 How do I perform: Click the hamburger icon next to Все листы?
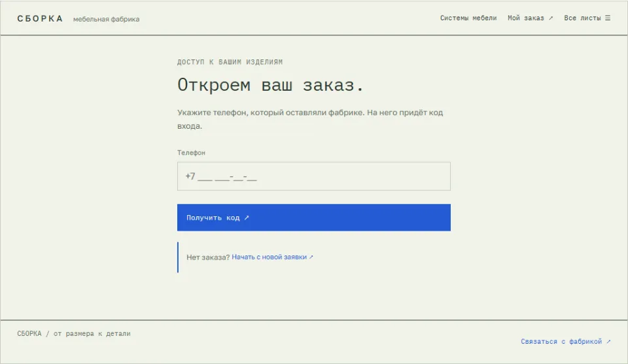(608, 18)
